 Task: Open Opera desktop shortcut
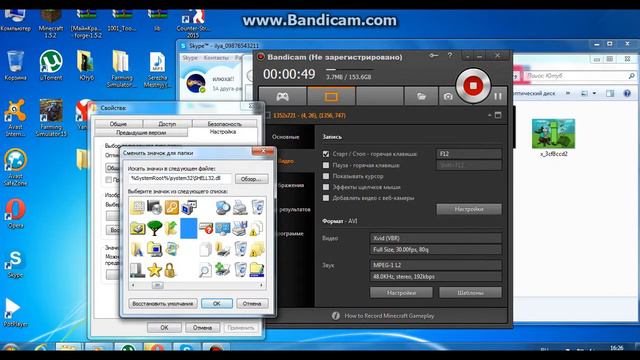coord(16,213)
